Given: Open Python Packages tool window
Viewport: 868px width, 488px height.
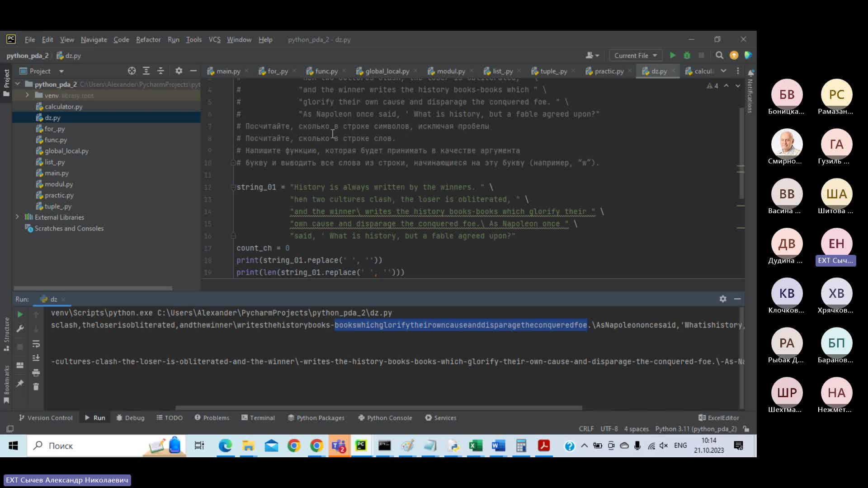Looking at the screenshot, I should [316, 418].
